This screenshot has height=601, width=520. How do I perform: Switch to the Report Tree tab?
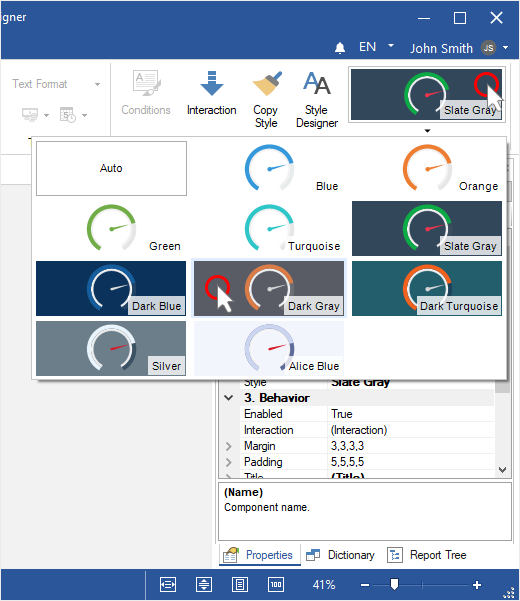(426, 555)
